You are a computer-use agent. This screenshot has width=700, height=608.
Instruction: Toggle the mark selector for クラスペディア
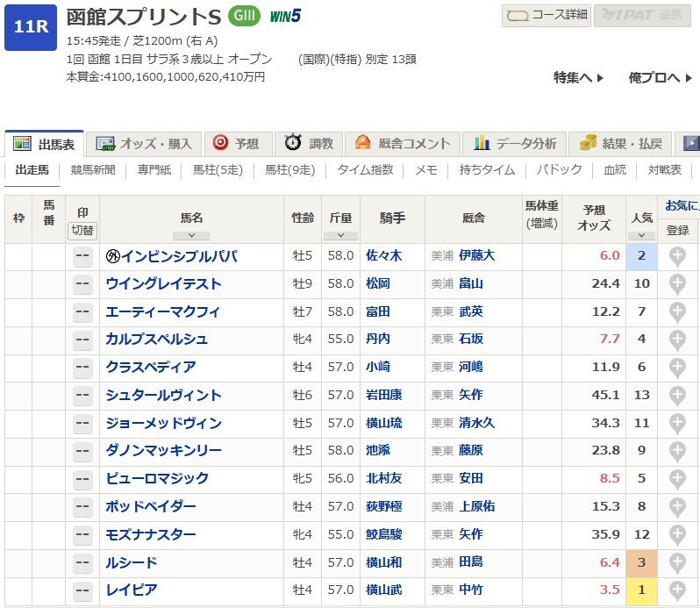[x=82, y=368]
